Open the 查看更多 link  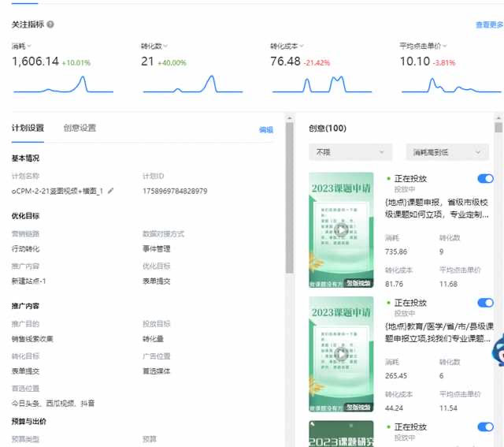click(x=490, y=24)
